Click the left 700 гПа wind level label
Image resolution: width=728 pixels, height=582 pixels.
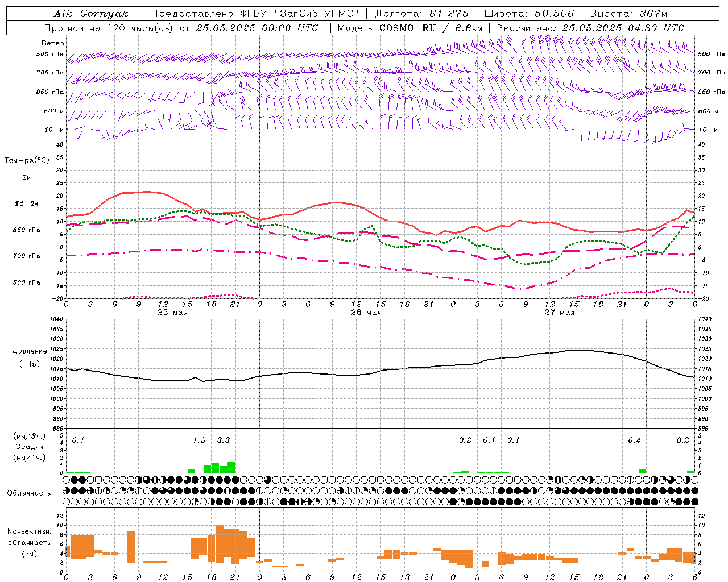50,73
